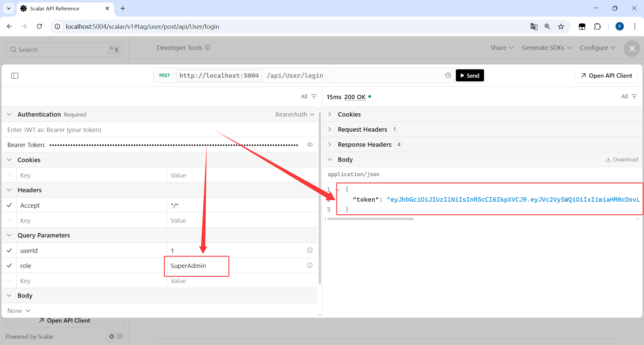Screen dimensions: 644x345
Task: Click the horizontal scrollbar under response body
Action: click(371, 219)
